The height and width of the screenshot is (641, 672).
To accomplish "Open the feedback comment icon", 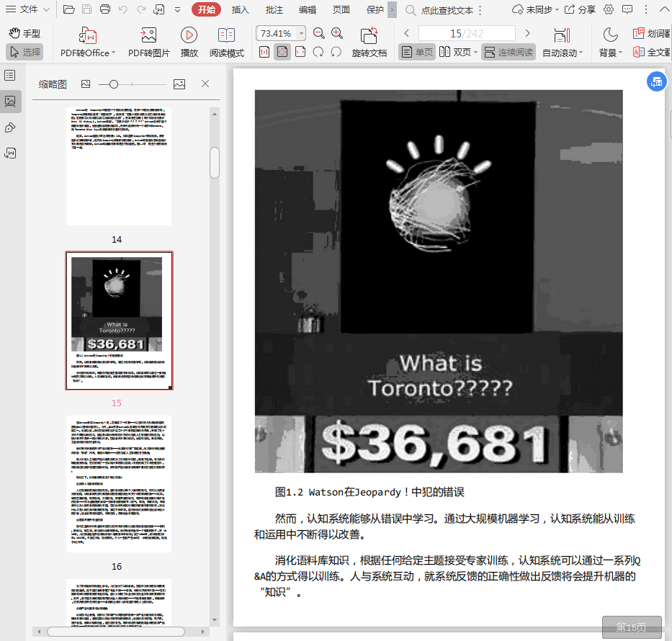I will 627,9.
